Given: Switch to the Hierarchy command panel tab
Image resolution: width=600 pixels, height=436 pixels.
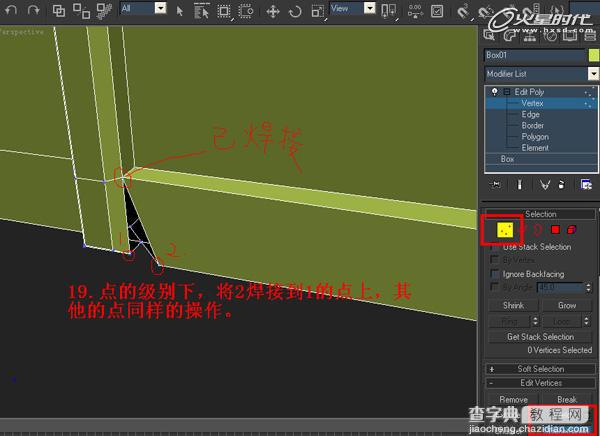Looking at the screenshot, I should pyautogui.click(x=530, y=35).
